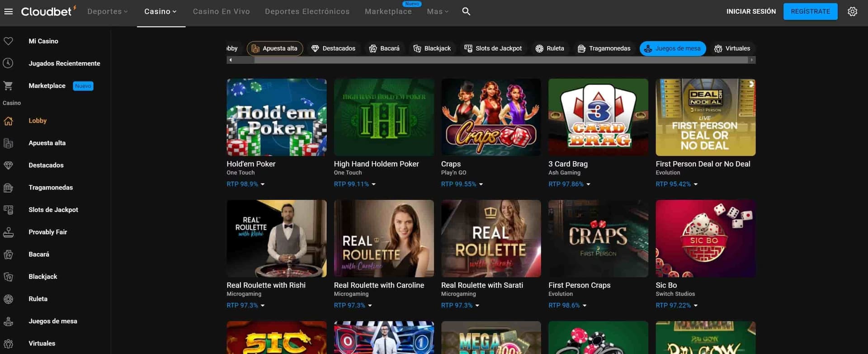The width and height of the screenshot is (868, 354).
Task: Select the Tragamonedas category tab
Action: (x=604, y=48)
